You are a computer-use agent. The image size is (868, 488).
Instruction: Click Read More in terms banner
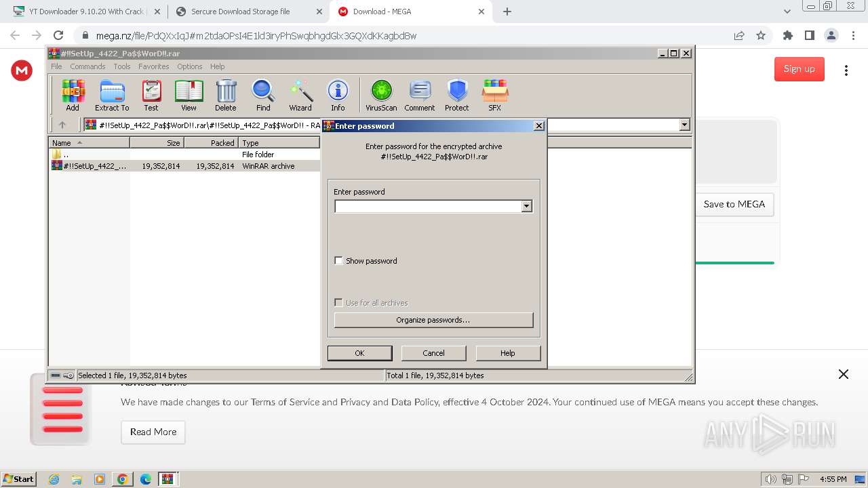(153, 432)
